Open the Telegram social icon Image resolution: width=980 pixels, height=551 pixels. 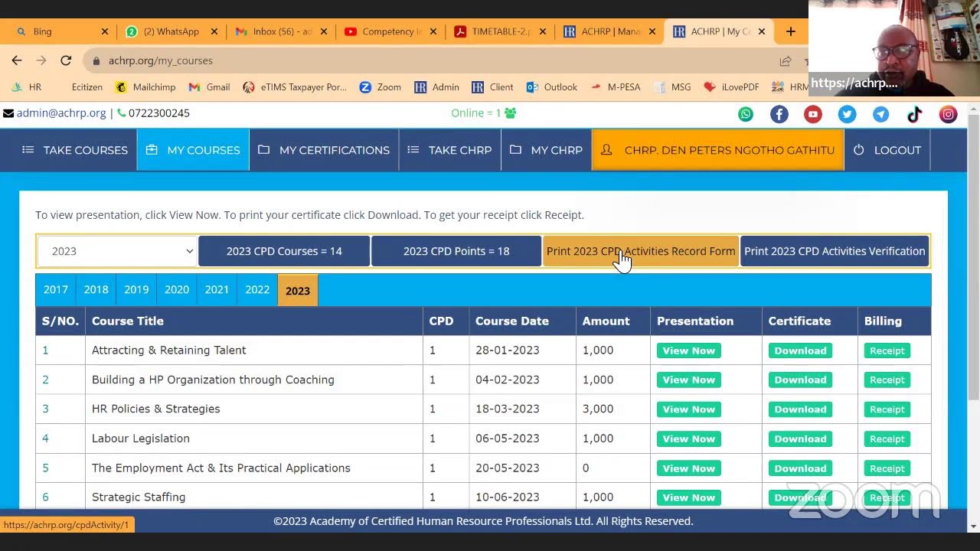(x=881, y=114)
